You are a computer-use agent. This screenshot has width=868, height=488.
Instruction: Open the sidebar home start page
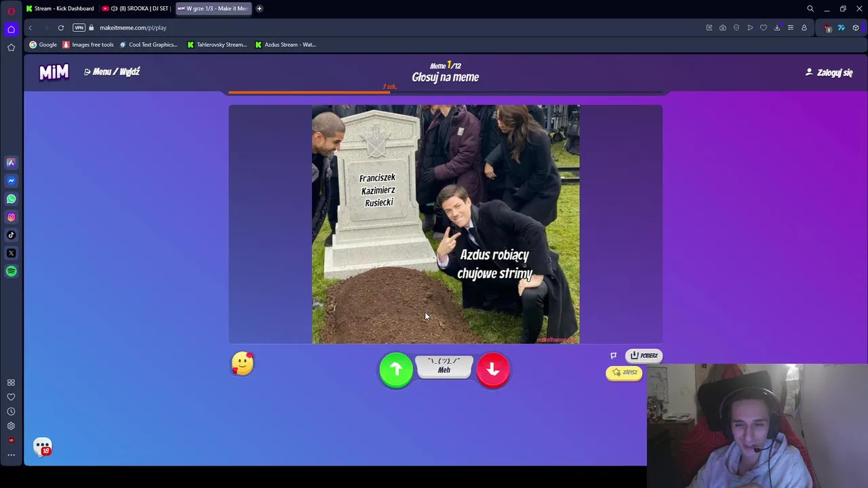pos(11,29)
